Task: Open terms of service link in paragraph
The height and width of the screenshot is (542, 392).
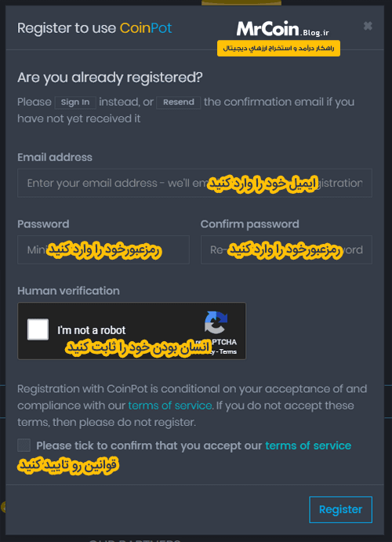Action: (170, 405)
